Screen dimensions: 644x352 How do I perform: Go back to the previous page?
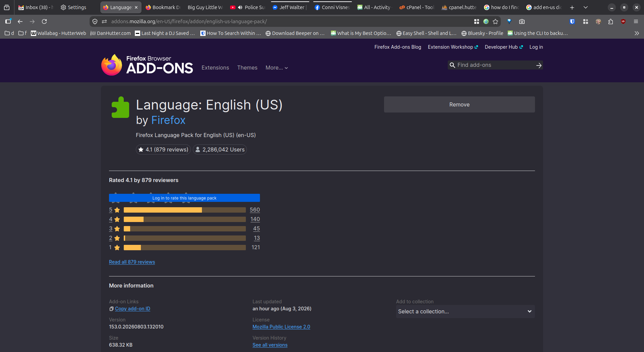(x=20, y=21)
